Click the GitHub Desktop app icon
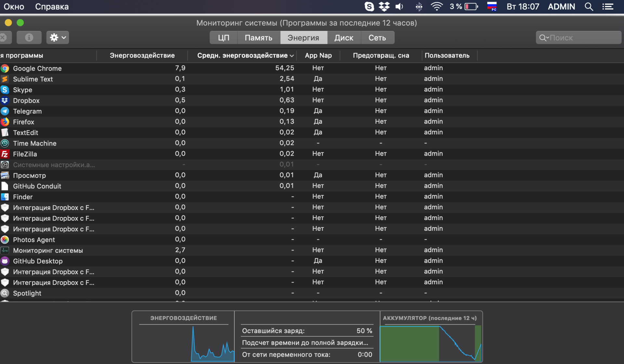This screenshot has height=364, width=624. [5, 261]
